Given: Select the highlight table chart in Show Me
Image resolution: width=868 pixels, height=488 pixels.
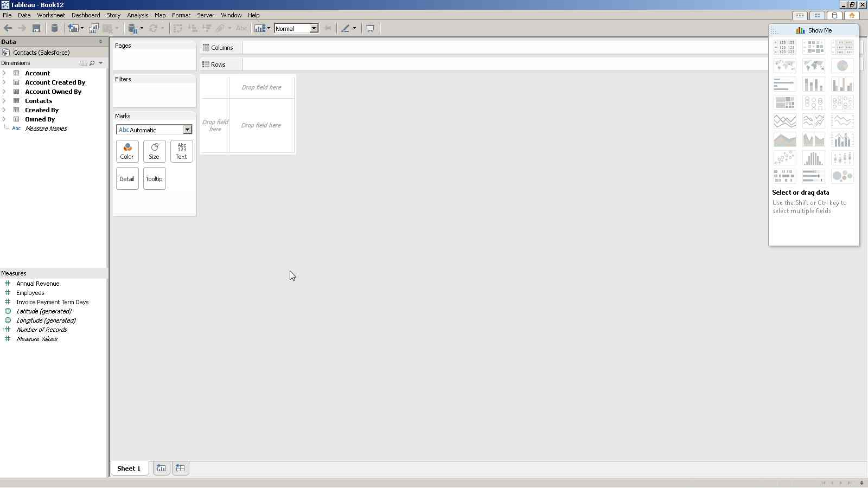Looking at the screenshot, I should [842, 47].
